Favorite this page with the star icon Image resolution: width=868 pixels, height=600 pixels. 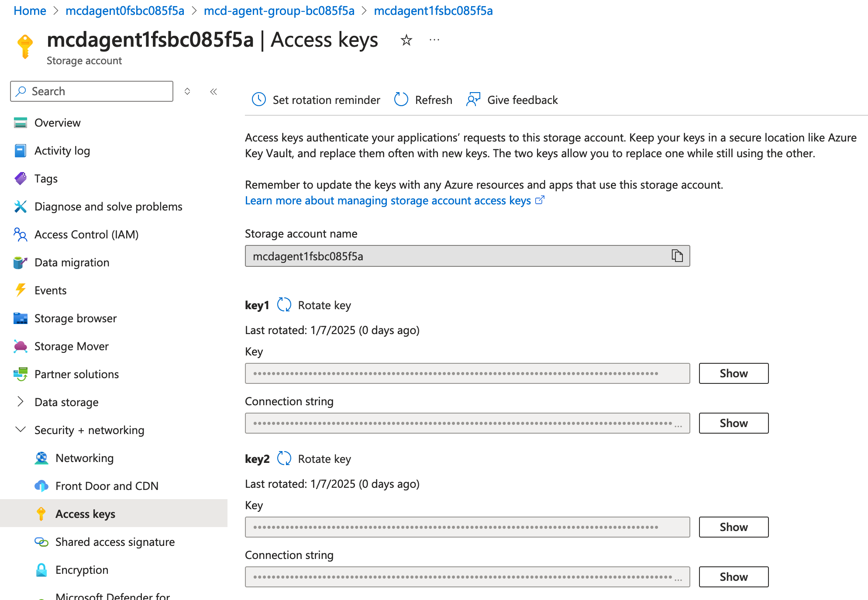click(x=406, y=40)
